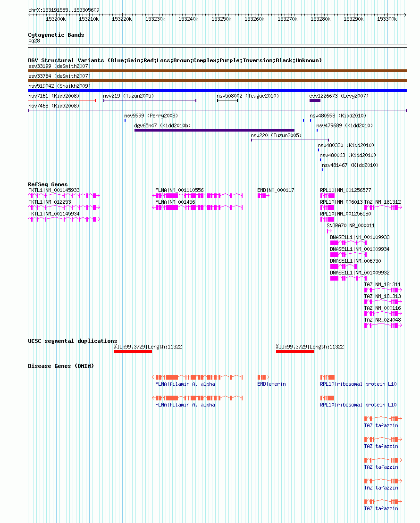Viewport: 420px width, 523px height.
Task: Click the TAZ|NM_181313 gene model glyph
Action: (383, 302)
